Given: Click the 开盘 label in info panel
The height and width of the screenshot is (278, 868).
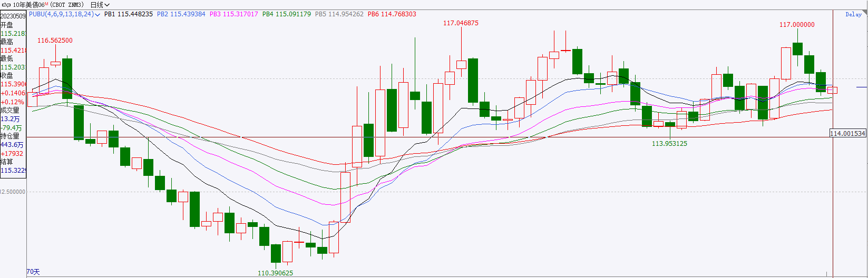Looking at the screenshot, I should [x=7, y=25].
